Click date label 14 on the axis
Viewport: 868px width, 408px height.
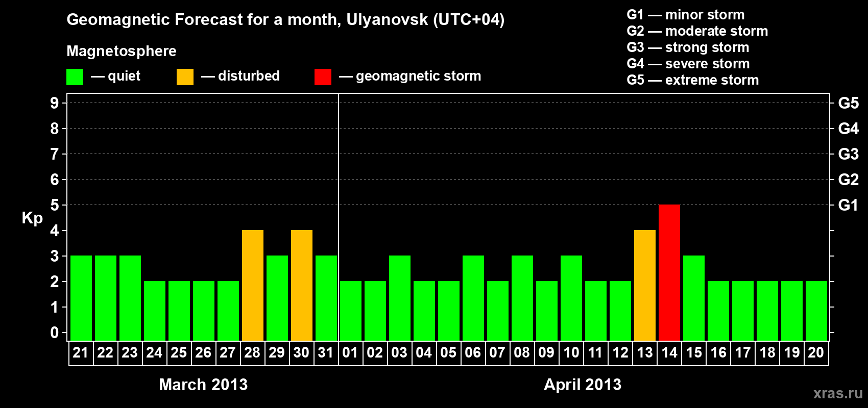669,353
